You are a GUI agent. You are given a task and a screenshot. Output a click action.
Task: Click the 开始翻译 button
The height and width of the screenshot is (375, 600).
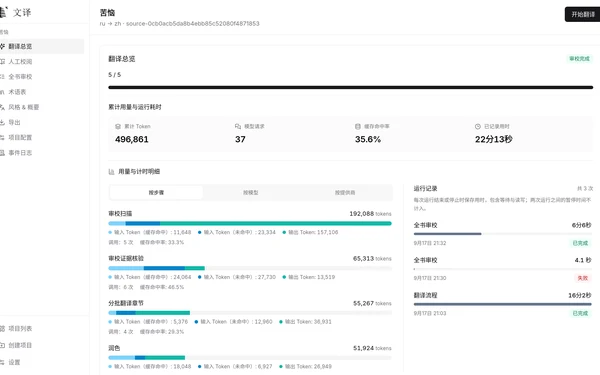583,15
